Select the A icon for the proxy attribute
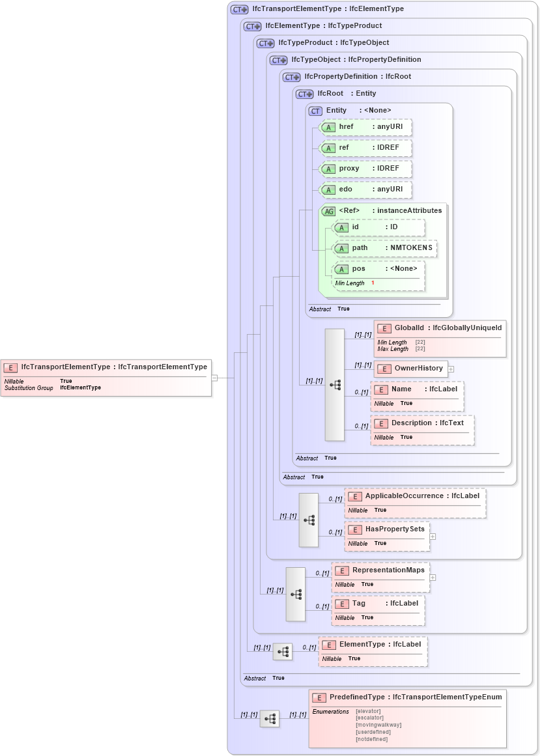This screenshot has height=756, width=540. [x=330, y=169]
